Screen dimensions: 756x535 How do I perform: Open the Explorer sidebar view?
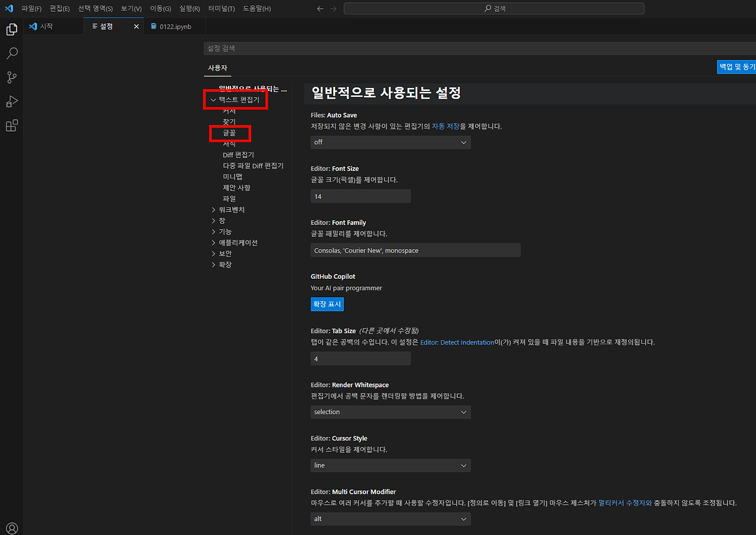pyautogui.click(x=12, y=29)
